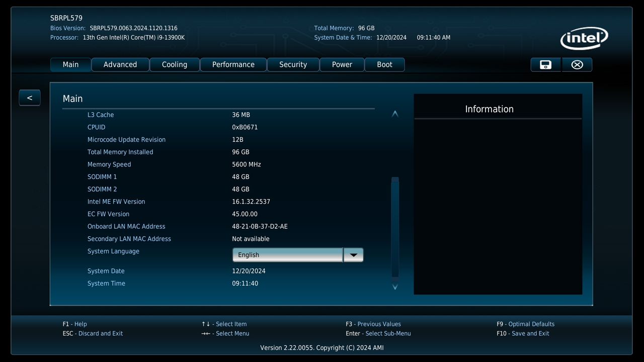Click Memory Speed value 5600 MHz
The width and height of the screenshot is (644, 362).
pyautogui.click(x=247, y=164)
